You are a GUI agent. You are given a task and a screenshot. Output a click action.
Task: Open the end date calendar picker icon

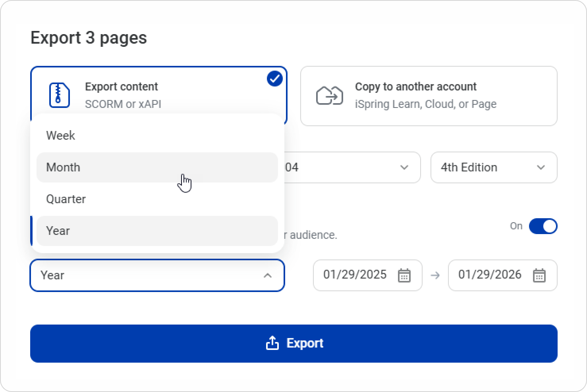pyautogui.click(x=539, y=275)
